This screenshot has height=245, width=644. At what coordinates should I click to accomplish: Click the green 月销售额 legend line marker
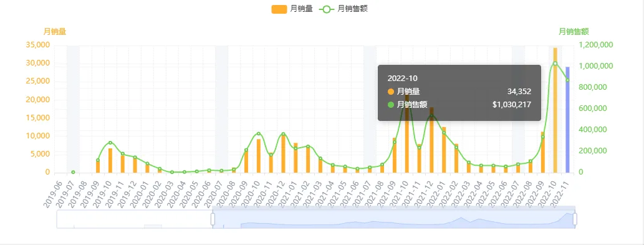pos(326,9)
